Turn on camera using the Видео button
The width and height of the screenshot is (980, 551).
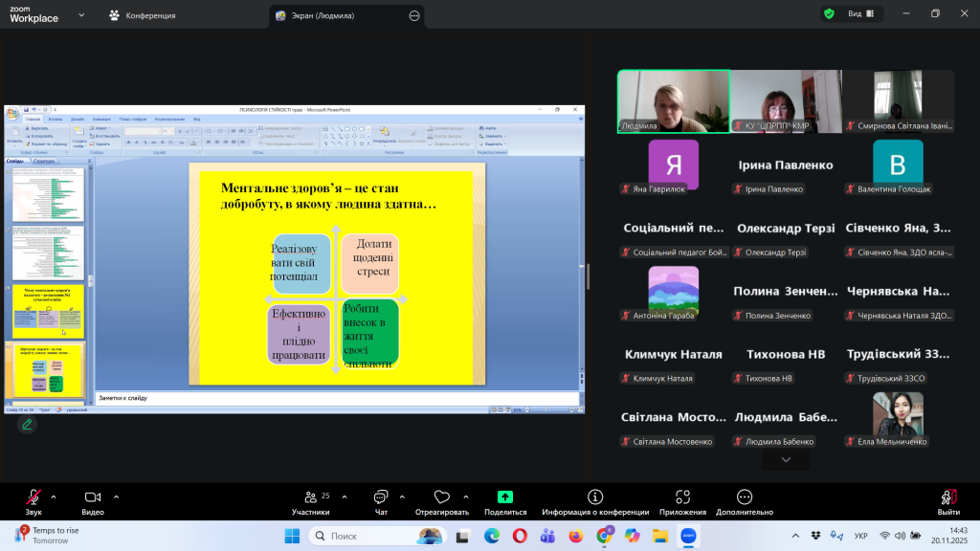(93, 497)
